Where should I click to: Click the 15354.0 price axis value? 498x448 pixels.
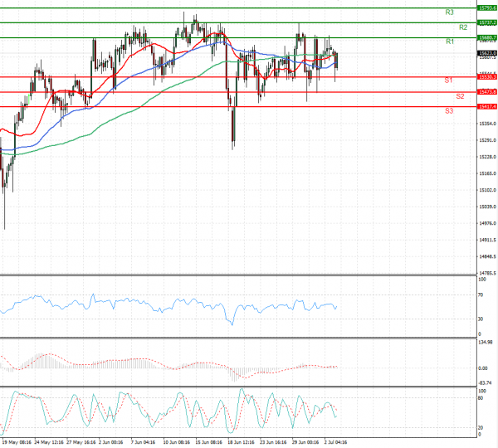[487, 124]
